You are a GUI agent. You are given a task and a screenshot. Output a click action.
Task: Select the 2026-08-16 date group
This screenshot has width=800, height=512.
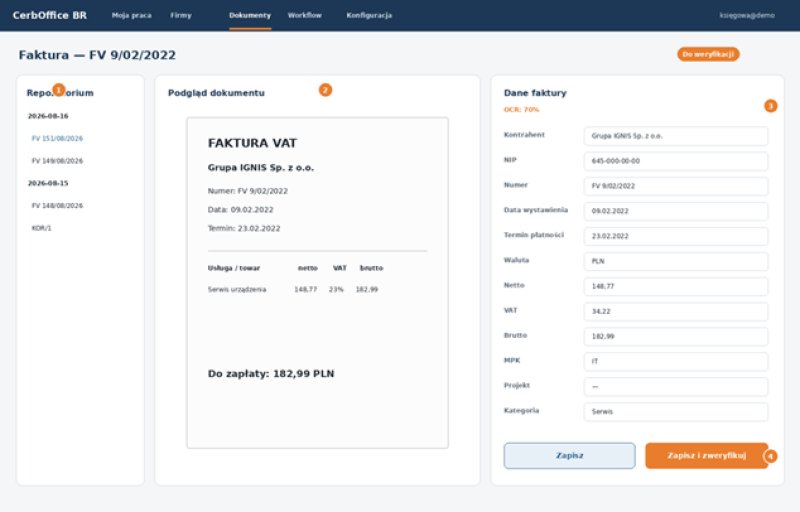[48, 116]
